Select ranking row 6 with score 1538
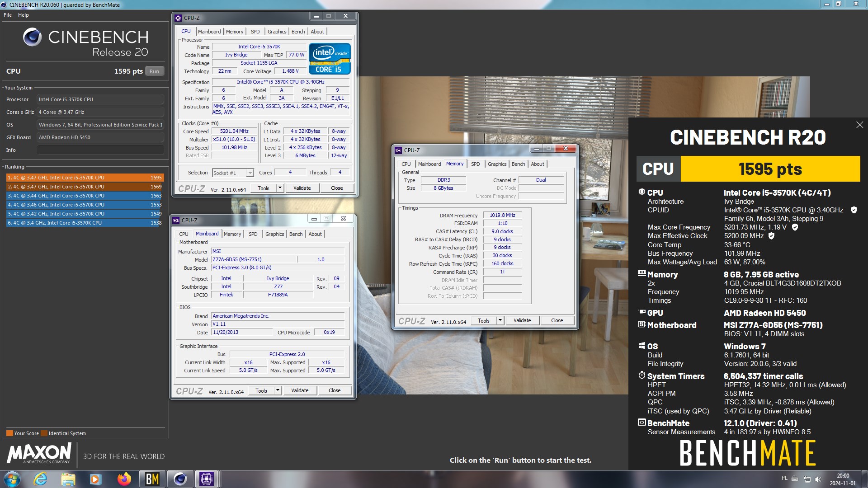Image resolution: width=868 pixels, height=488 pixels. 85,223
